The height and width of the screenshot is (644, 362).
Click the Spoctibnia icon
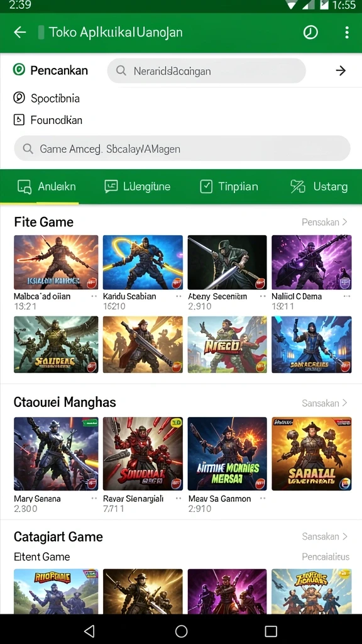tap(19, 97)
